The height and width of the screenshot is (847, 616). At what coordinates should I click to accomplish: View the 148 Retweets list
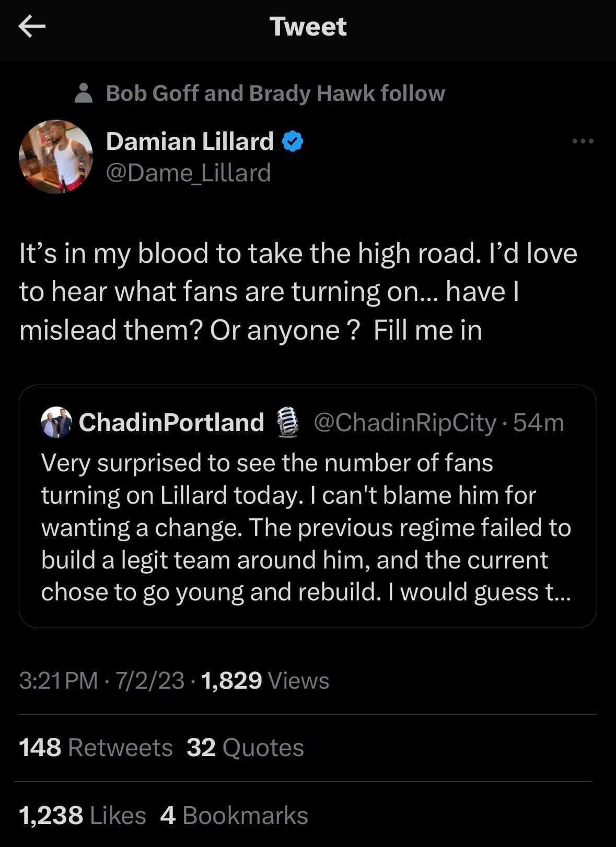coord(96,748)
